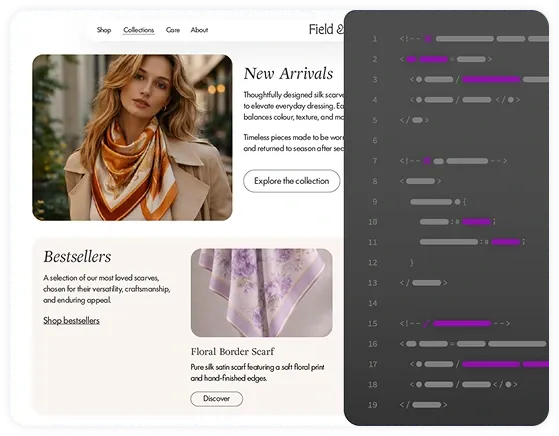Click the 'A selection of our most loved scarves' text
This screenshot has width=559, height=436.
106,289
